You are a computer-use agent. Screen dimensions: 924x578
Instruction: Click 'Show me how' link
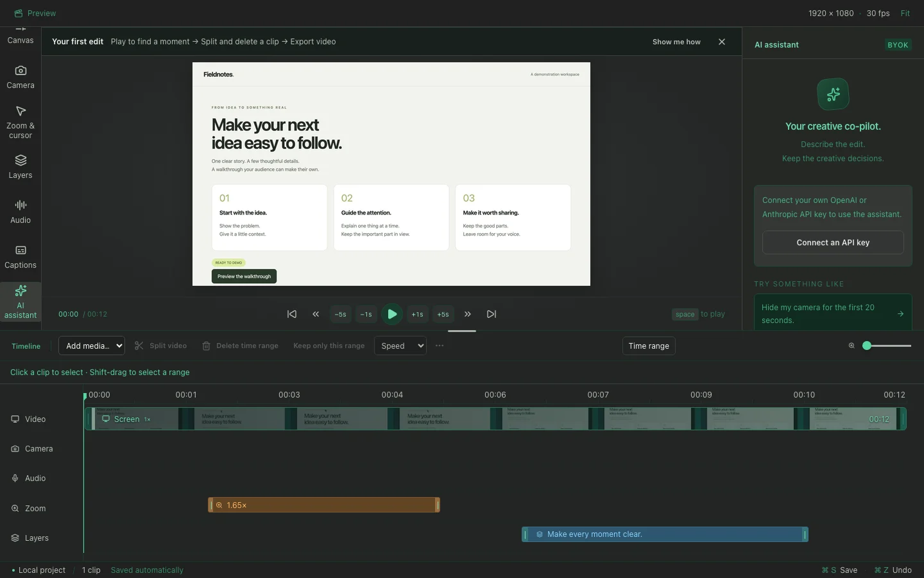tap(676, 42)
